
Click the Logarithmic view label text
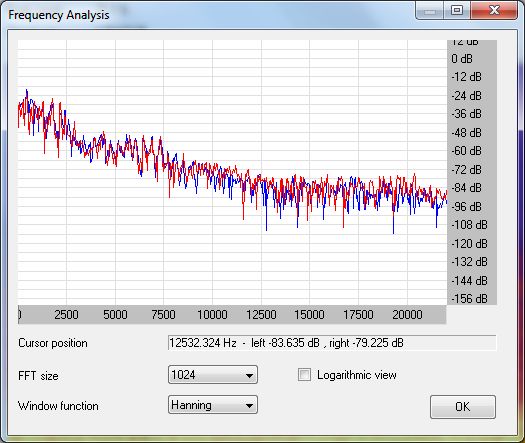click(357, 375)
